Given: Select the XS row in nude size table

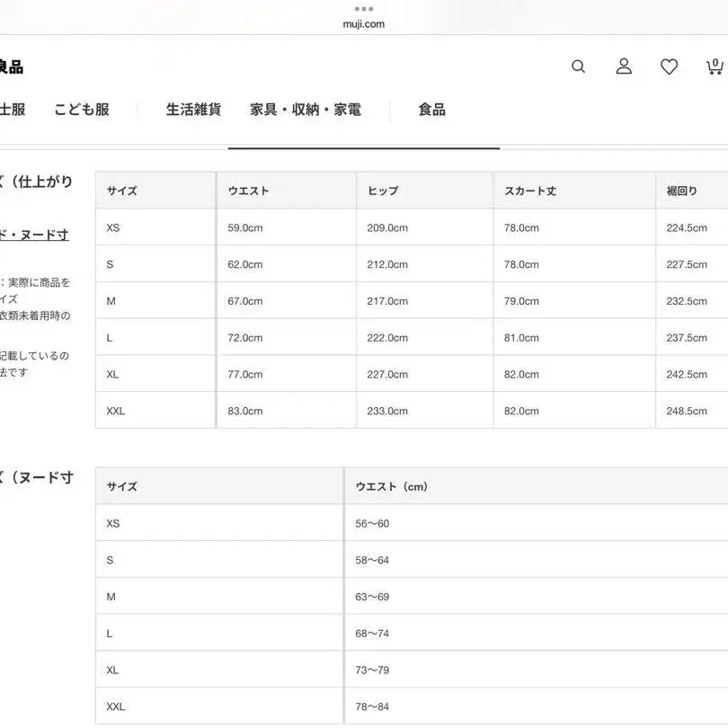Looking at the screenshot, I should point(412,523).
